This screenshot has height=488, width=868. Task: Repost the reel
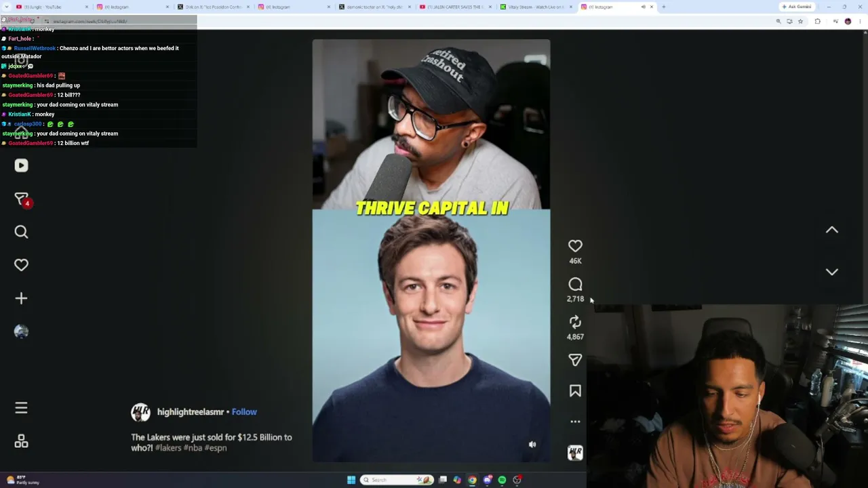coord(575,322)
